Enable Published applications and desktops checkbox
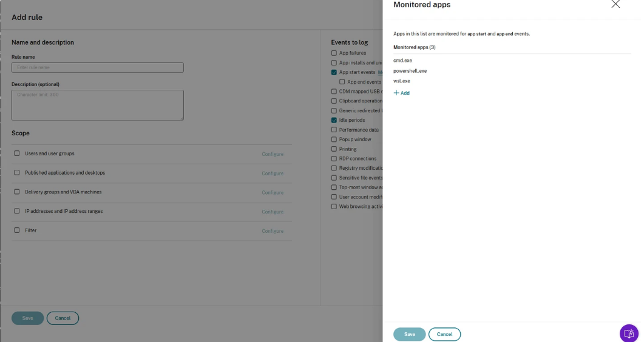The height and width of the screenshot is (342, 644). (17, 172)
